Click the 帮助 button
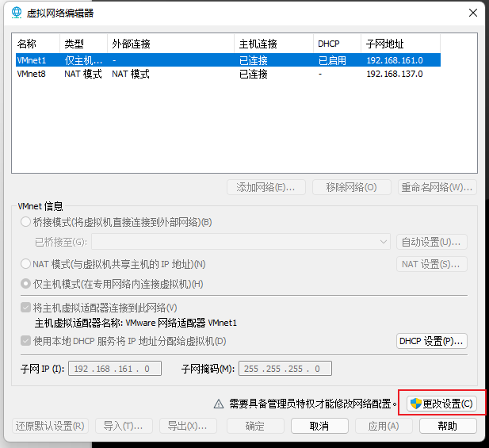The height and width of the screenshot is (448, 489). 448,426
